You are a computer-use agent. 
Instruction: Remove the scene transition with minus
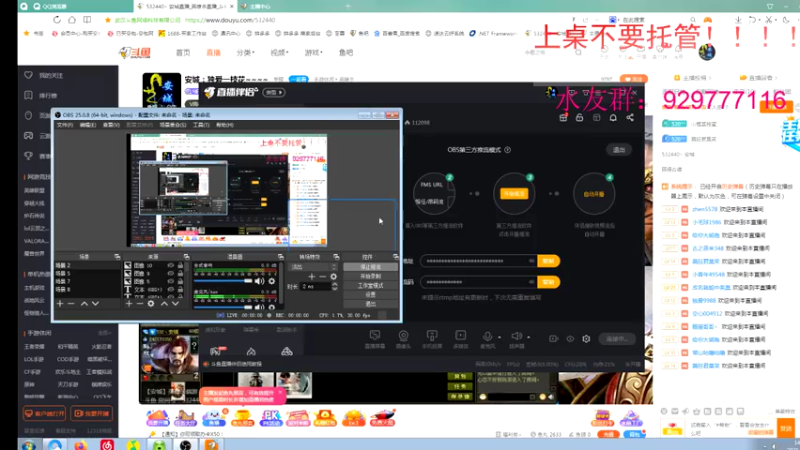coord(322,277)
